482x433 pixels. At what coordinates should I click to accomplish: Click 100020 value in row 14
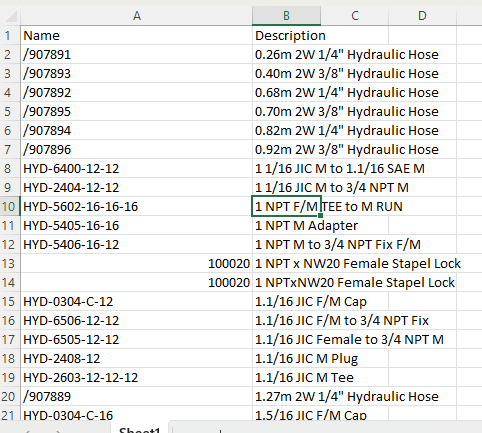tap(137, 283)
